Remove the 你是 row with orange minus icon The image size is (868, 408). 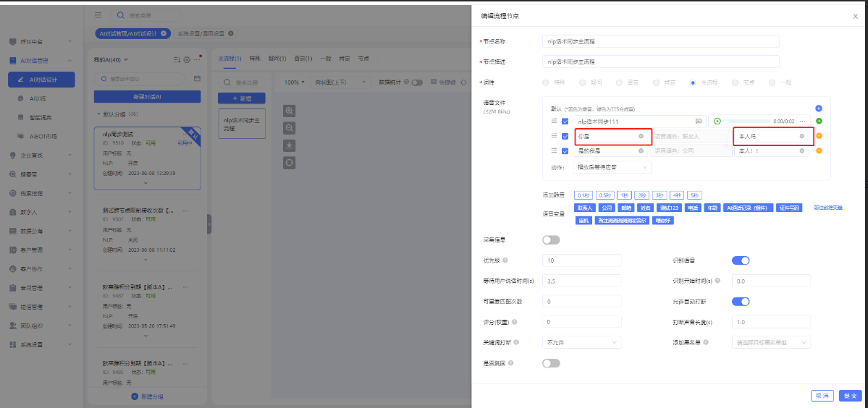tap(819, 136)
